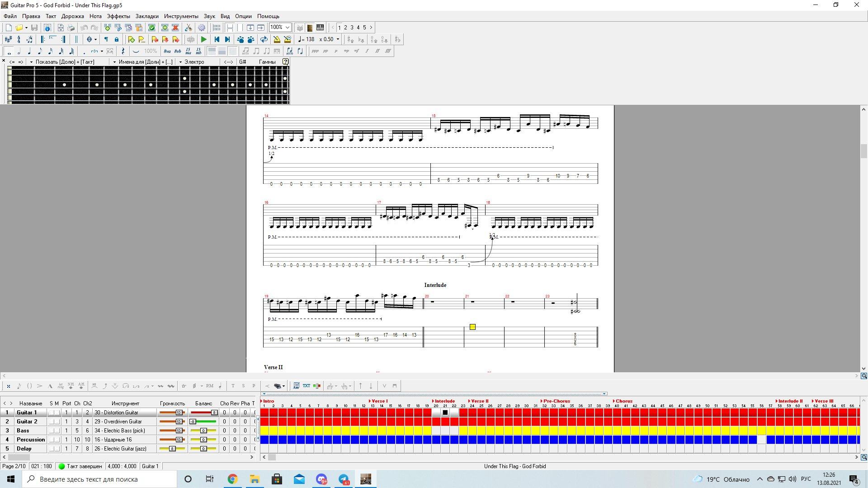This screenshot has width=868, height=488.
Task: Toggle solo checkbox for Guitar 1
Action: coord(52,413)
